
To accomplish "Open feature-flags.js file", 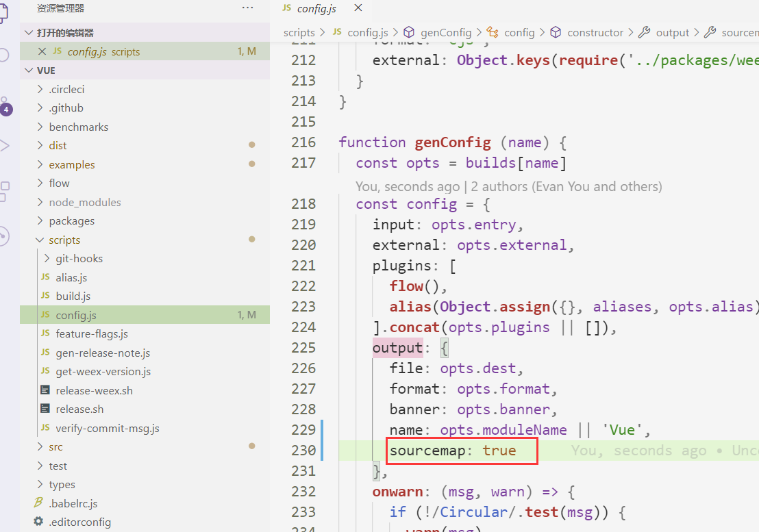I will pyautogui.click(x=92, y=333).
